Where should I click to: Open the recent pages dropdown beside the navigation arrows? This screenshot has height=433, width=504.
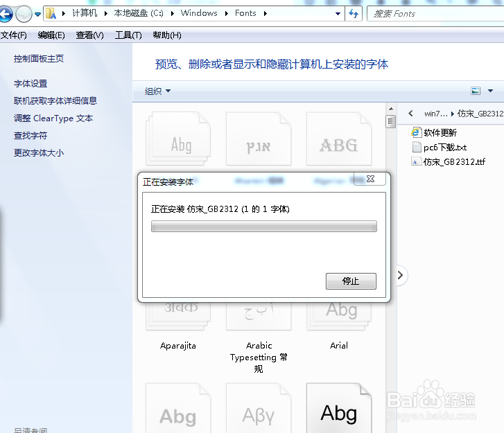[37, 14]
